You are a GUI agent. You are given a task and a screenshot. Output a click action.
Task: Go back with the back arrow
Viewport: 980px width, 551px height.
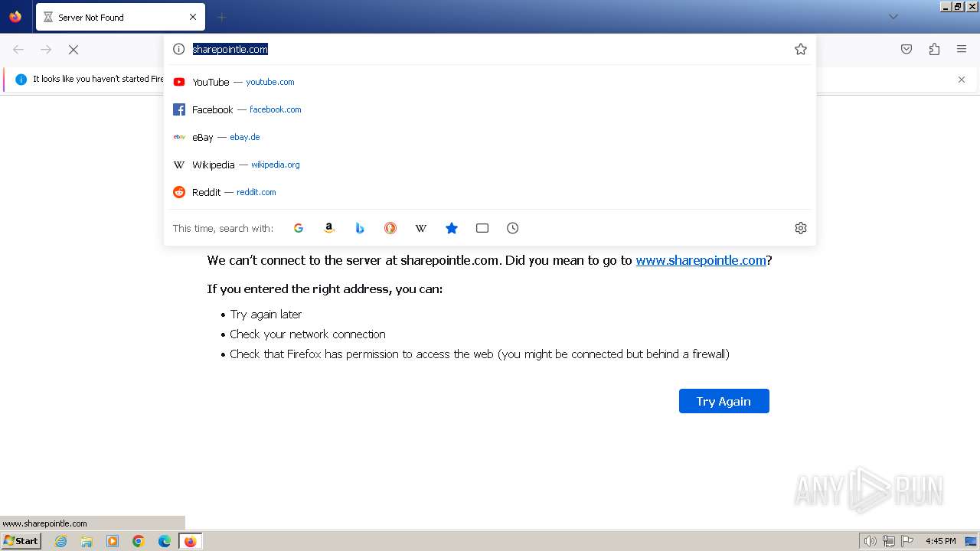18,49
